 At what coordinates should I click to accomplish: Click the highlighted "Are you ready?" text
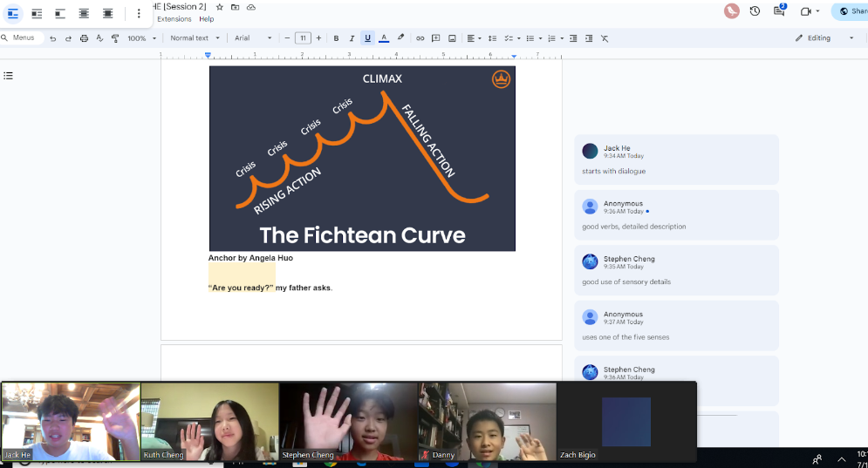click(241, 288)
